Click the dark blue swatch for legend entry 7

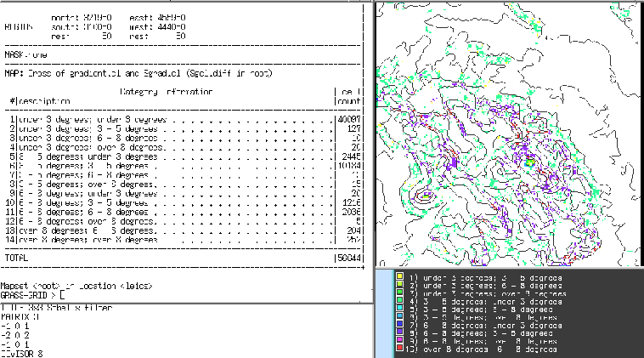[x=399, y=324]
